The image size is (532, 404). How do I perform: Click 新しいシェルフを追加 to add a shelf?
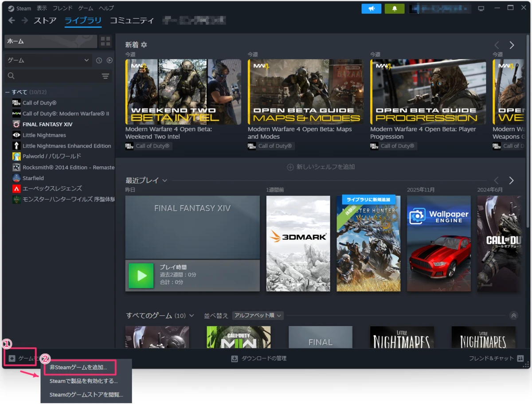click(321, 167)
